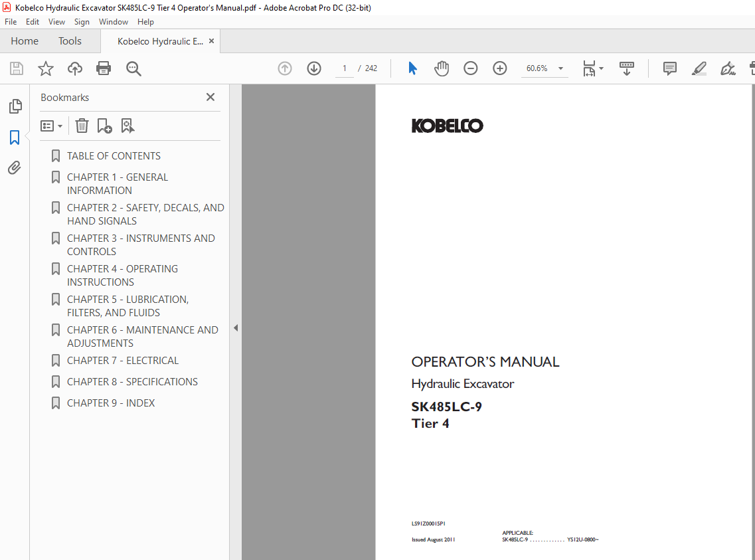Click the scrolling mode icon
Viewport: 755px width, 560px height.
(626, 68)
